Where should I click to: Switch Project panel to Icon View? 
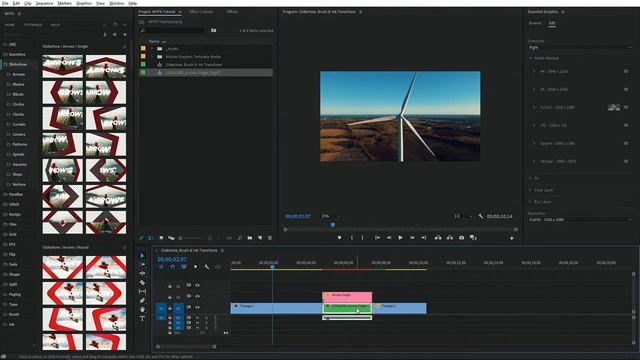pyautogui.click(x=161, y=238)
